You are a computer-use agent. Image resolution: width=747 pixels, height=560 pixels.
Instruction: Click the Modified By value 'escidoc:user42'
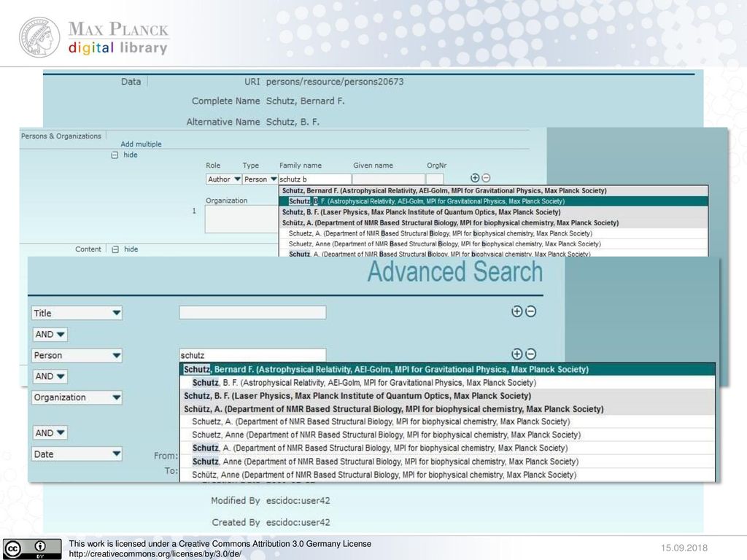pos(298,500)
